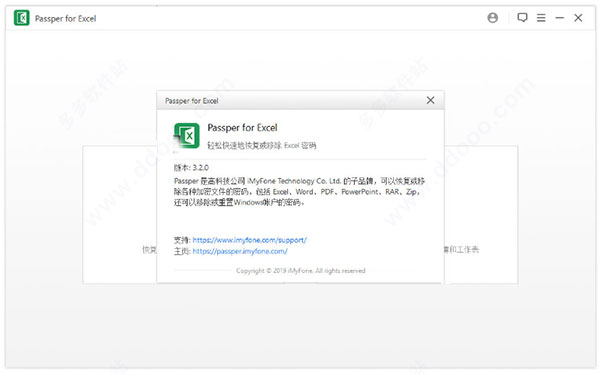Viewport: 600px width, 374px height.
Task: Click the version 3.2.0 text
Action: tap(191, 168)
